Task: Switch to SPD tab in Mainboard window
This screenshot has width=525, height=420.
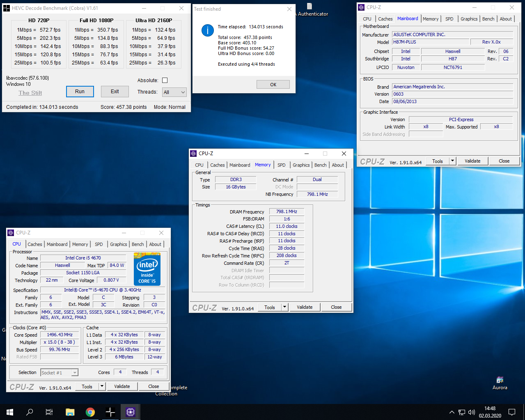Action: [x=449, y=19]
